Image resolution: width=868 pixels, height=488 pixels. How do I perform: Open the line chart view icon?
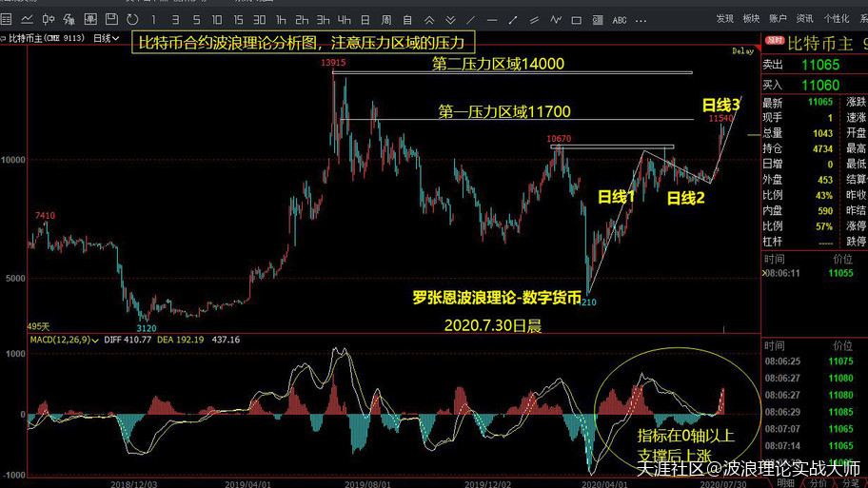point(26,19)
